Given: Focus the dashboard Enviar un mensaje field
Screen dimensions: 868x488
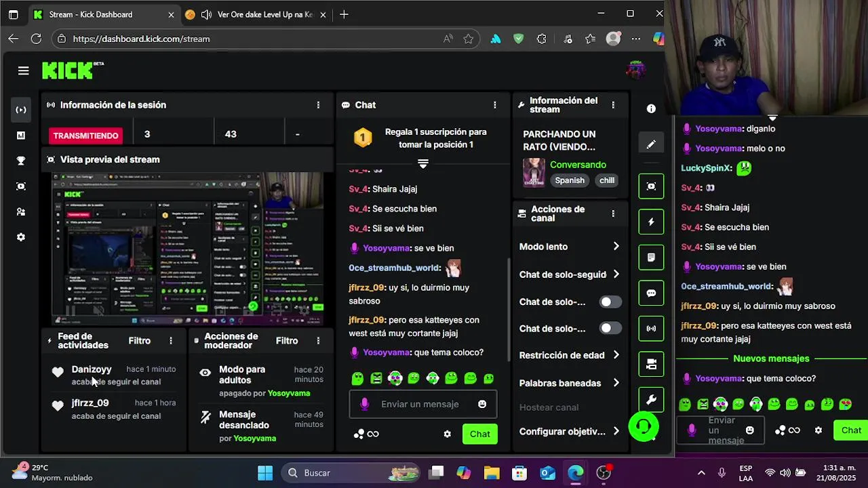Looking at the screenshot, I should (424, 404).
